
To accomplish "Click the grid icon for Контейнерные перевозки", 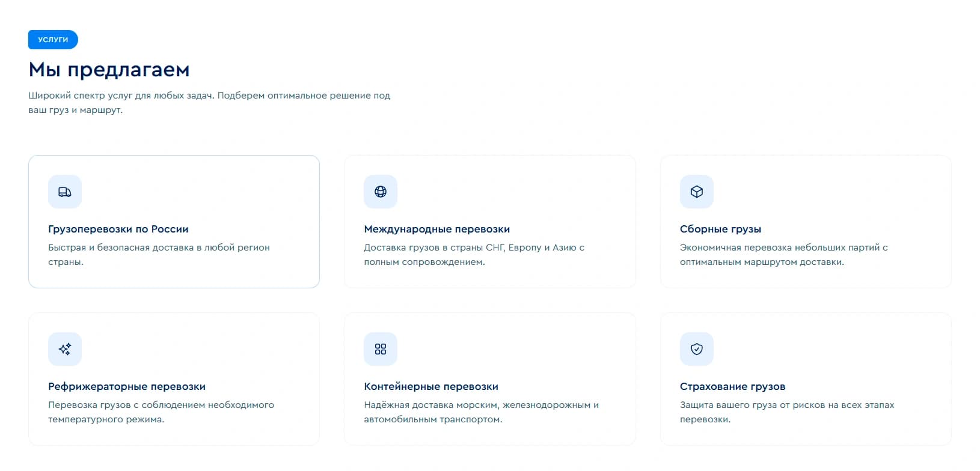I will click(381, 349).
